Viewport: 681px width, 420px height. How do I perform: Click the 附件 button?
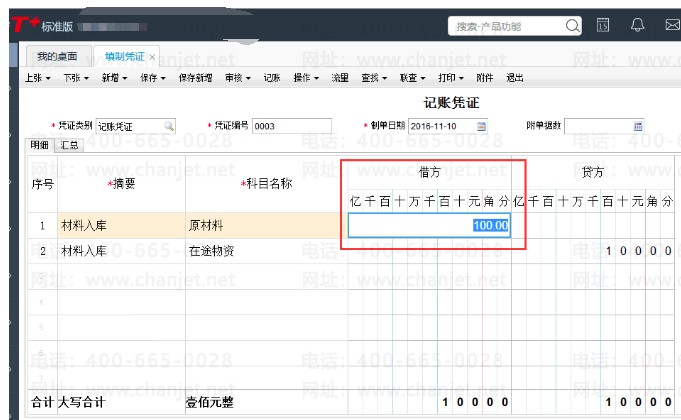[x=485, y=78]
